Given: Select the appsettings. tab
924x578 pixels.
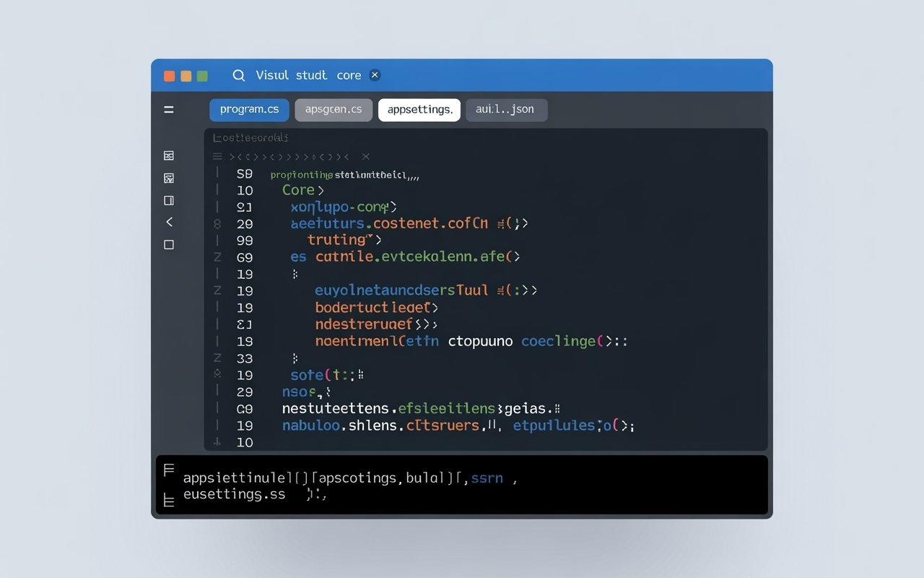Looking at the screenshot, I should (x=419, y=110).
